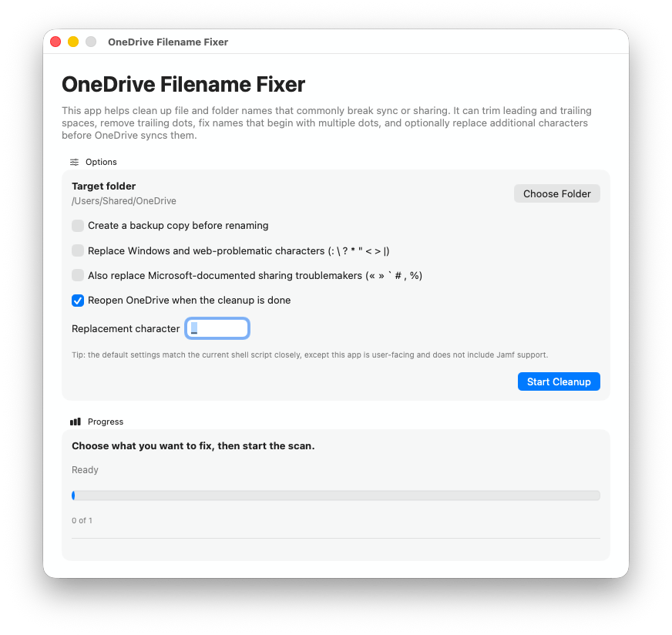
Task: Click the "0 of 1" progress counter
Action: pyautogui.click(x=82, y=520)
